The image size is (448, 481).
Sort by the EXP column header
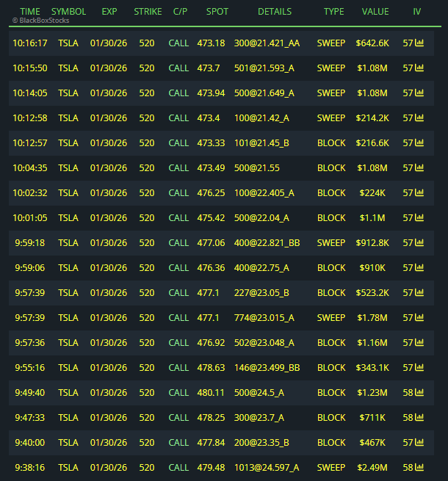point(109,12)
